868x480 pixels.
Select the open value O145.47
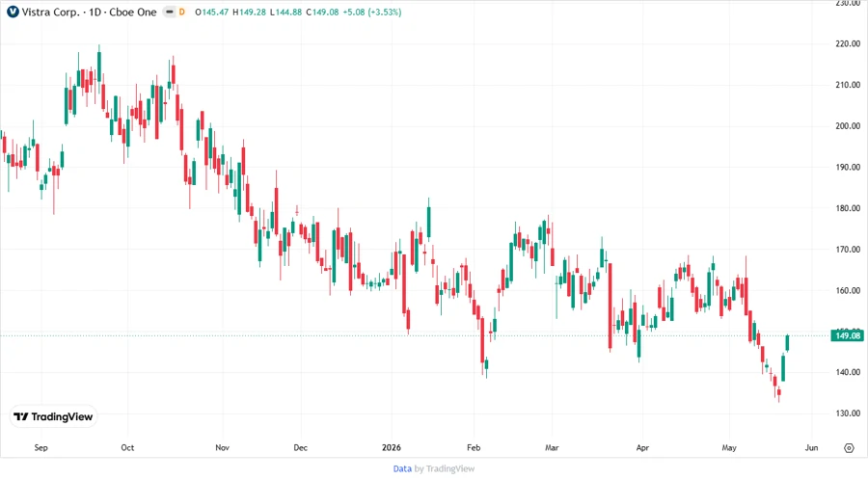pyautogui.click(x=211, y=12)
